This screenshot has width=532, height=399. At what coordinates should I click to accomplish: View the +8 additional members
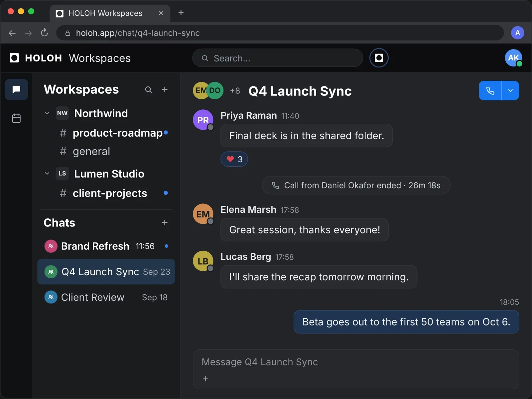click(x=235, y=90)
